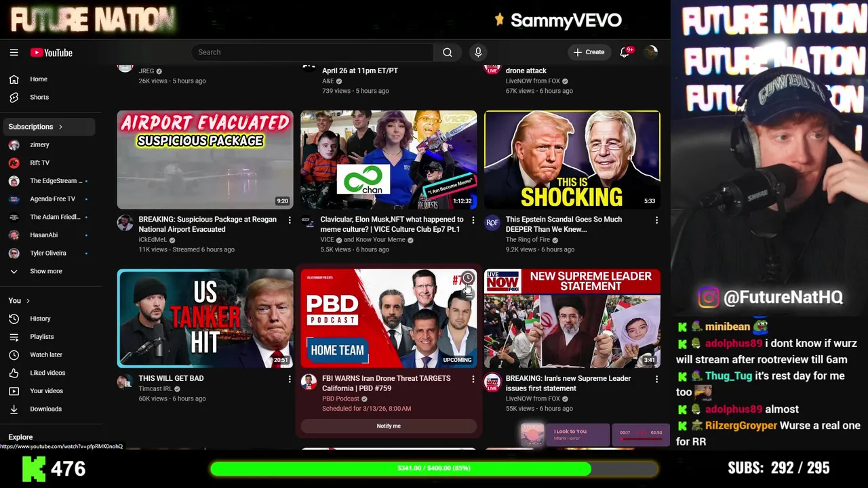Open Watch later in sidebar
The width and height of the screenshot is (868, 488).
(47, 355)
